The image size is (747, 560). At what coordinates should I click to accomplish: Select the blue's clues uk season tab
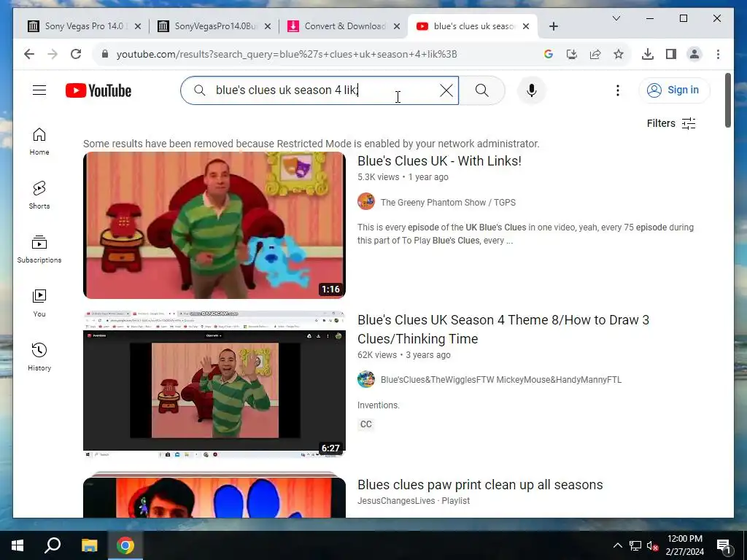473,26
